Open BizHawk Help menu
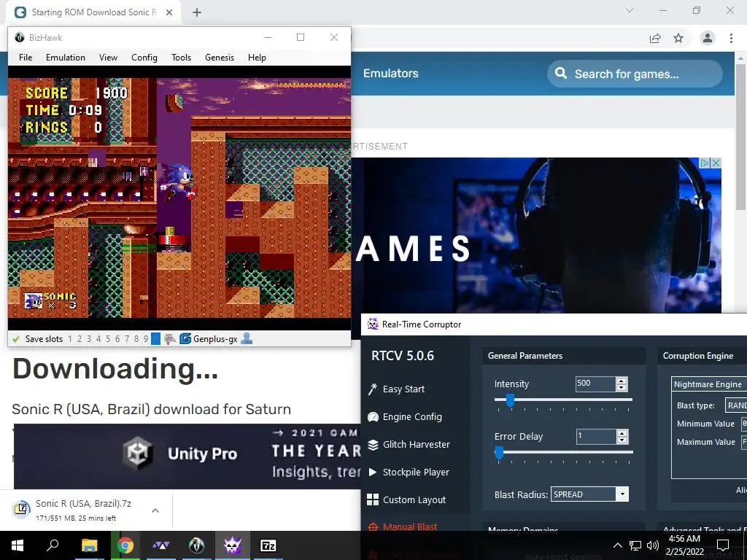The width and height of the screenshot is (747, 560). point(257,58)
